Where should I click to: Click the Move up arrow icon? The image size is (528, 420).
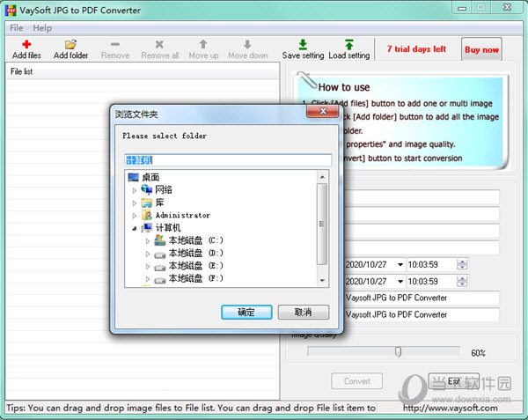click(x=203, y=44)
